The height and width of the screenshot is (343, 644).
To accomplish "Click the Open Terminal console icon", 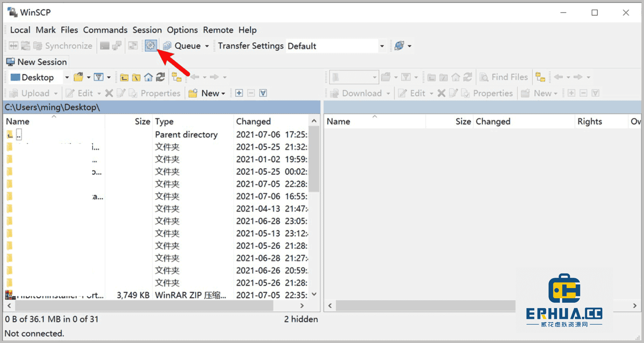I will tap(105, 46).
